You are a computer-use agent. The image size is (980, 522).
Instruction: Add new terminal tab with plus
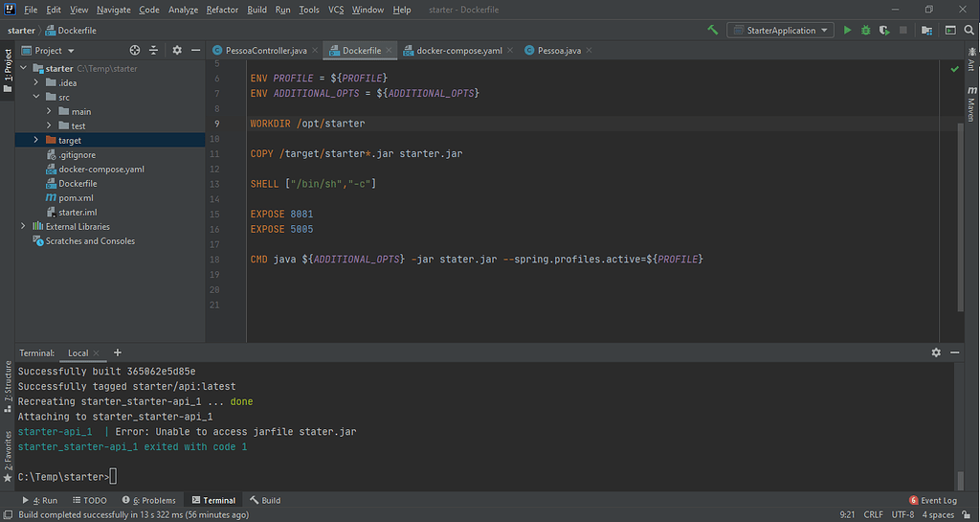coord(118,352)
